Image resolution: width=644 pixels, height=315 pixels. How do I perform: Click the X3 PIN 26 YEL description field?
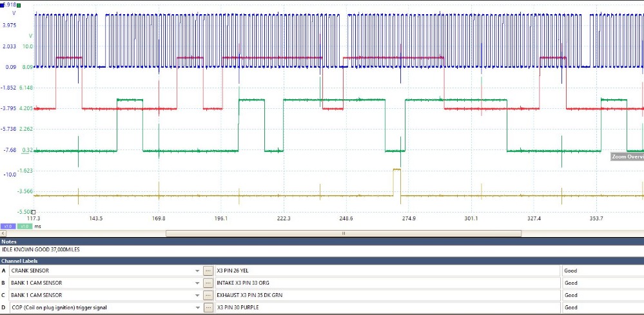(387, 271)
